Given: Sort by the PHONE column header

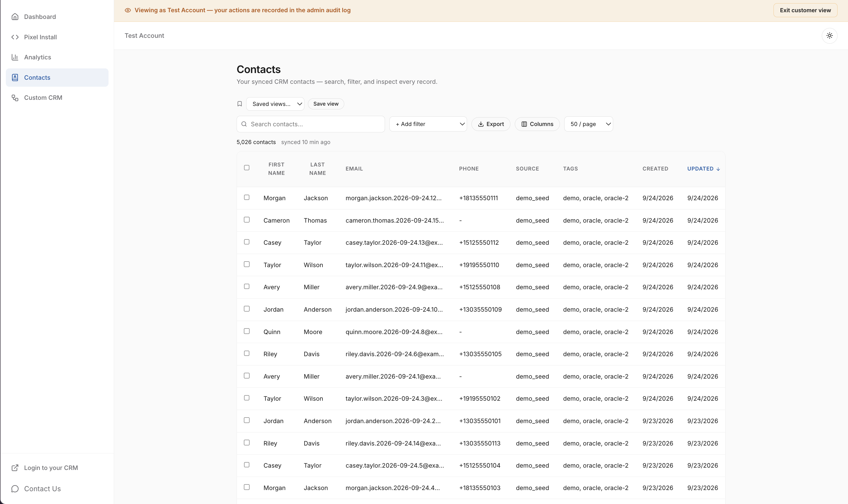Looking at the screenshot, I should (x=469, y=169).
